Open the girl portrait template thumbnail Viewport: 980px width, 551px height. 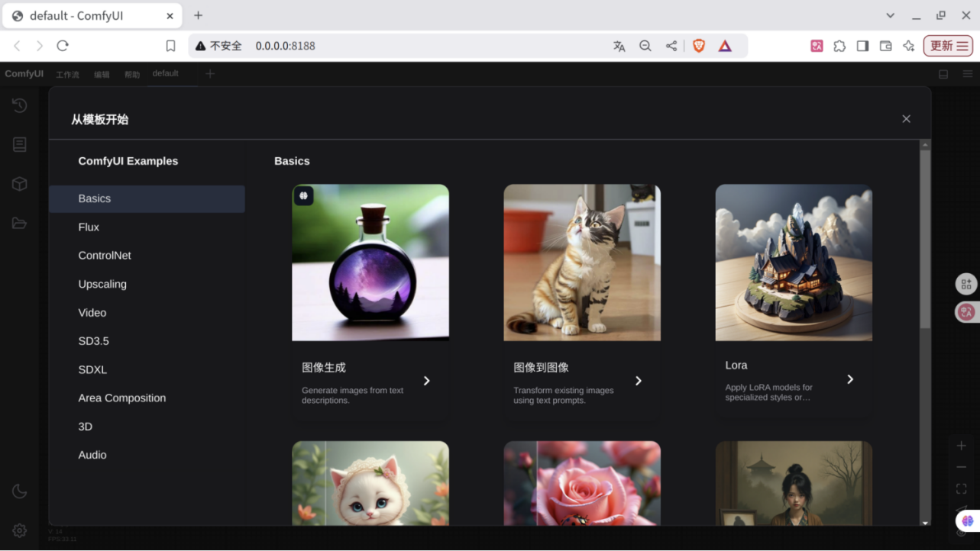click(794, 483)
